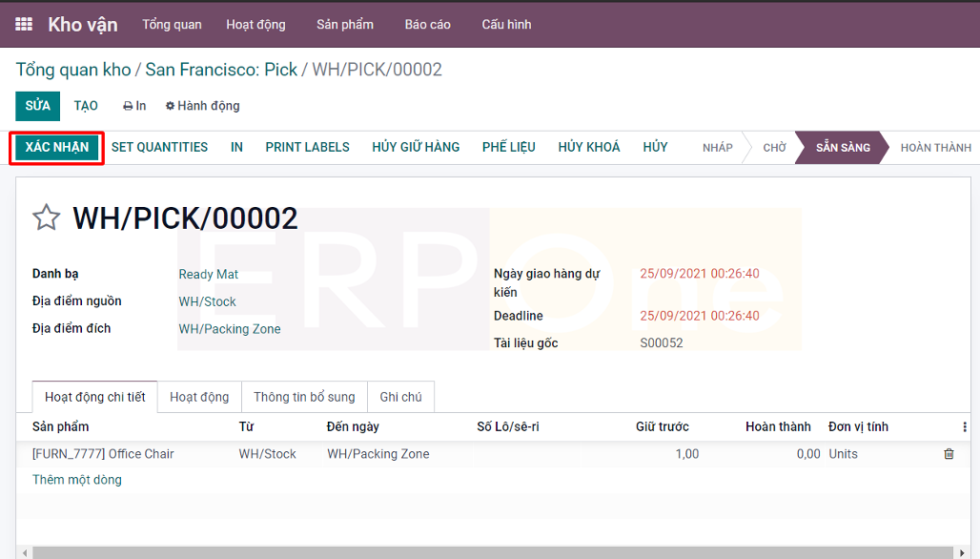Sort by the Hoàn thành column header

pyautogui.click(x=778, y=426)
